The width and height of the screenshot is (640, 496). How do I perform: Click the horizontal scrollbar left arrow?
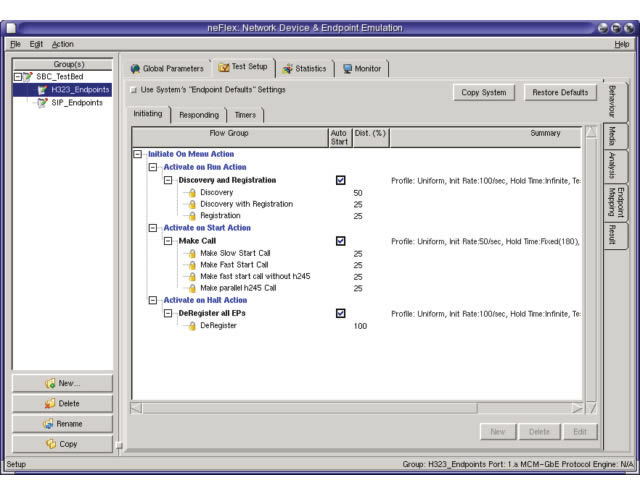tap(136, 408)
